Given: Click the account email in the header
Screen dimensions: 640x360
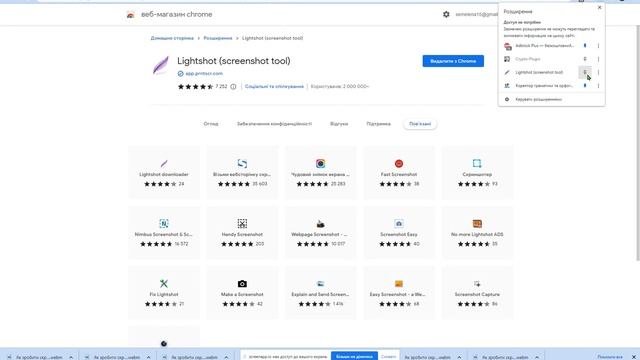Looking at the screenshot, I should [476, 14].
